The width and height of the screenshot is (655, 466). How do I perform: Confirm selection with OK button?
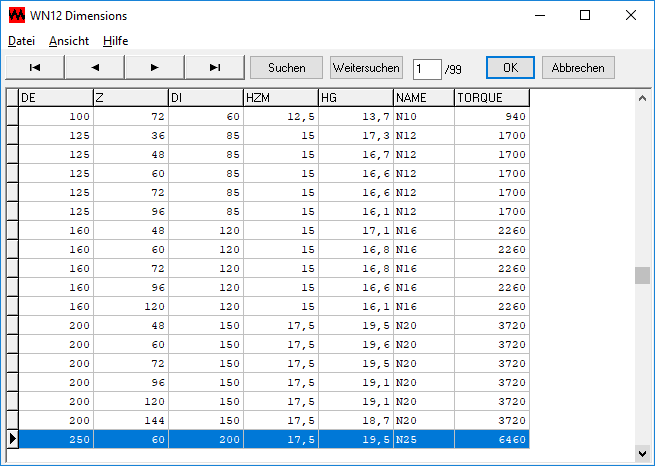[x=510, y=67]
